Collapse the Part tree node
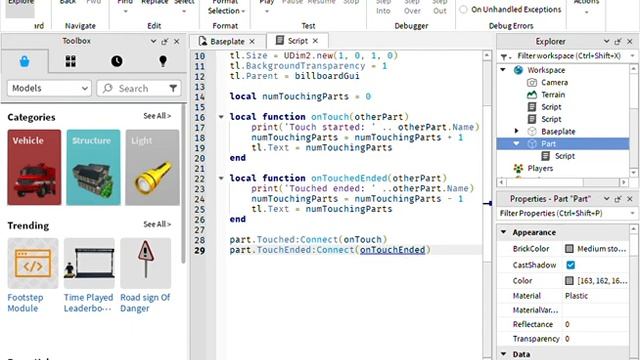This screenshot has height=360, width=640. click(x=516, y=144)
